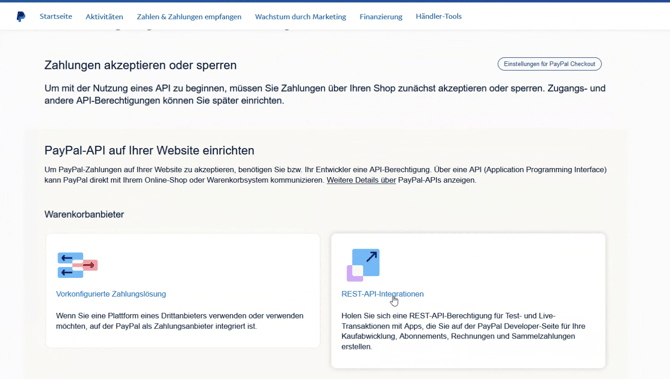Screen dimensions: 670x379
Task: Go to Aktivitäten in the navigation
Action: (x=104, y=17)
